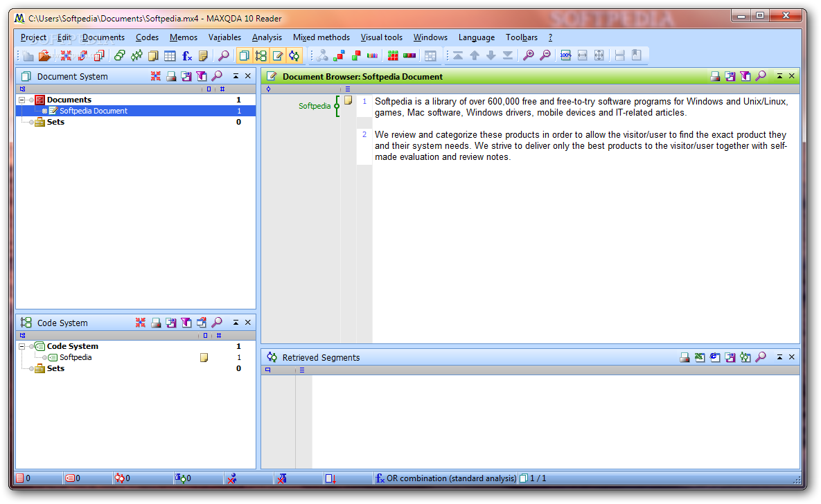Click the yellow memo icon on Softpedia code row
Viewport: 821px width, 504px height.
(204, 357)
